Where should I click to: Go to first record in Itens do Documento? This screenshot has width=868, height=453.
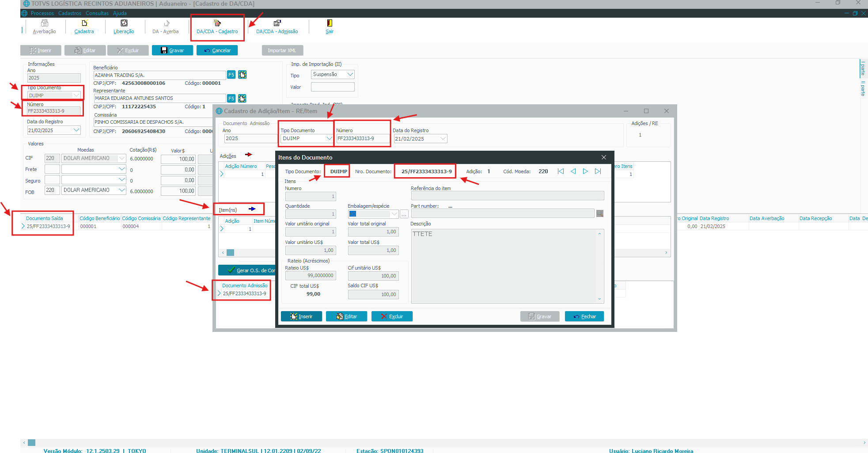561,171
